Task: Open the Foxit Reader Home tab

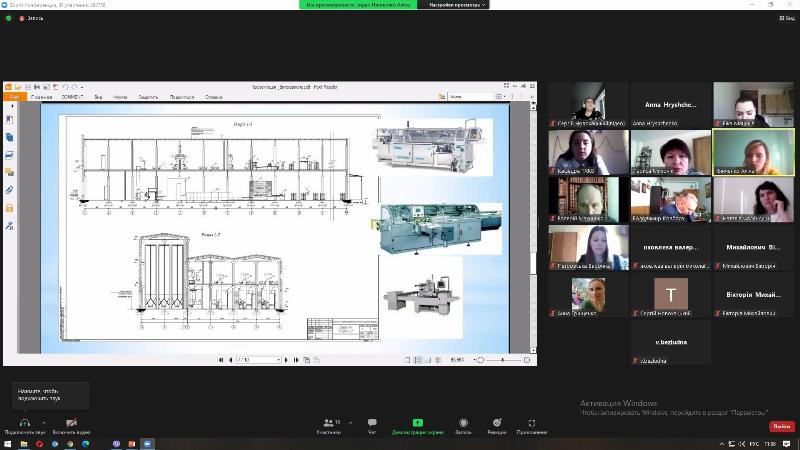Action: point(41,97)
